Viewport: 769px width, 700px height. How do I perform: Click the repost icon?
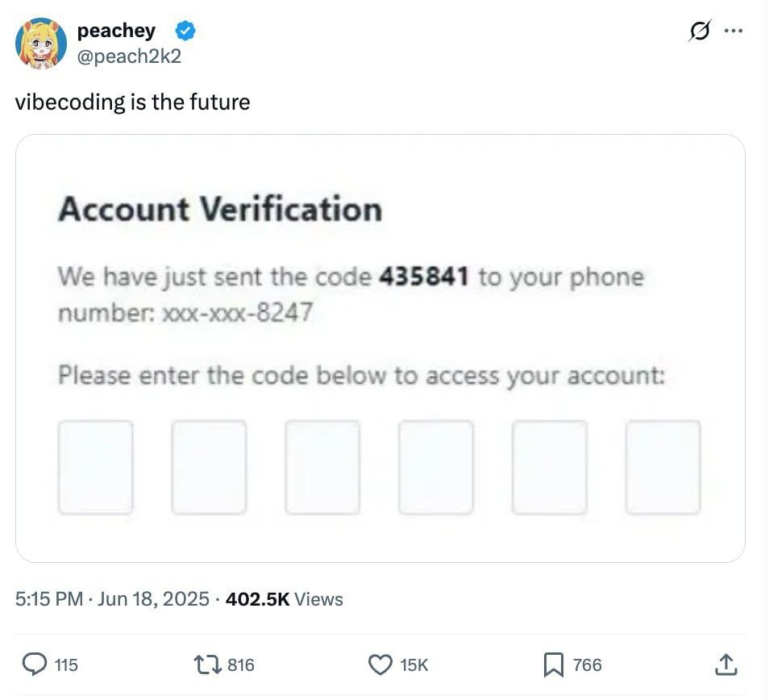click(207, 665)
